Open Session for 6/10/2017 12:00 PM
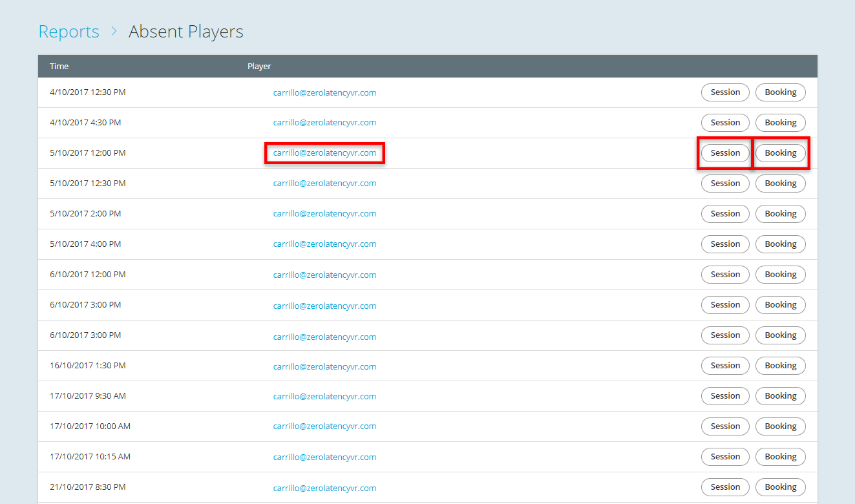 tap(725, 275)
